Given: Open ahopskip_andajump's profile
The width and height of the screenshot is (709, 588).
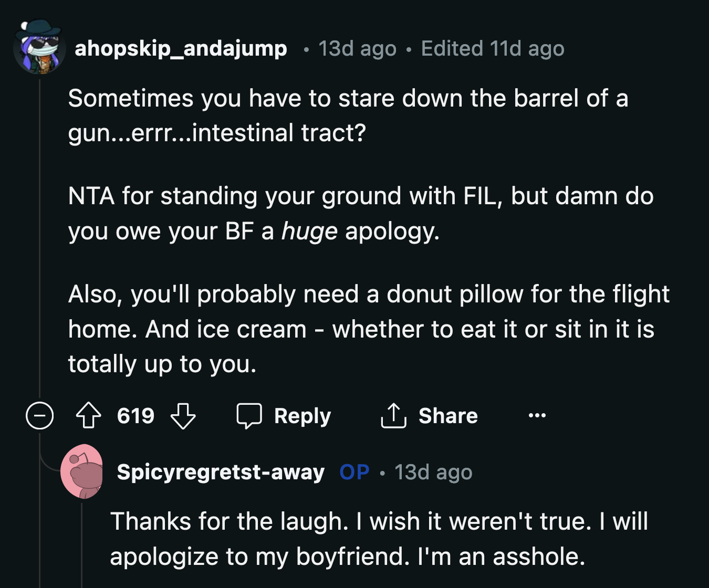Looking at the screenshot, I should [181, 48].
